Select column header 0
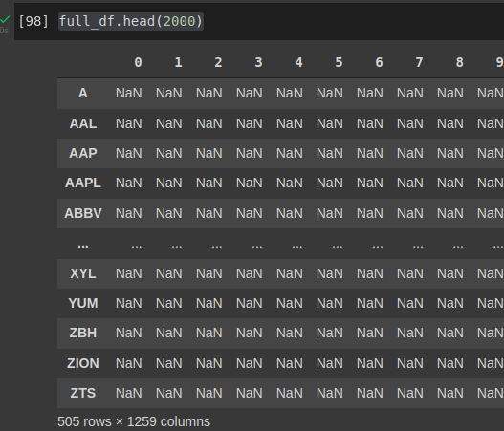 coord(138,62)
